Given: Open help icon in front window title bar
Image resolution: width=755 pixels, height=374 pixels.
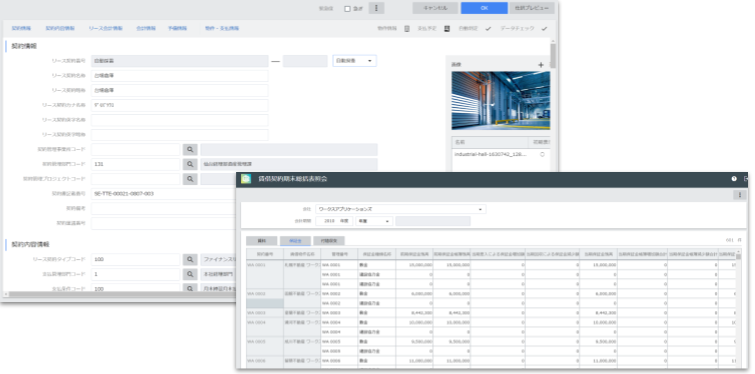Looking at the screenshot, I should pyautogui.click(x=734, y=179).
